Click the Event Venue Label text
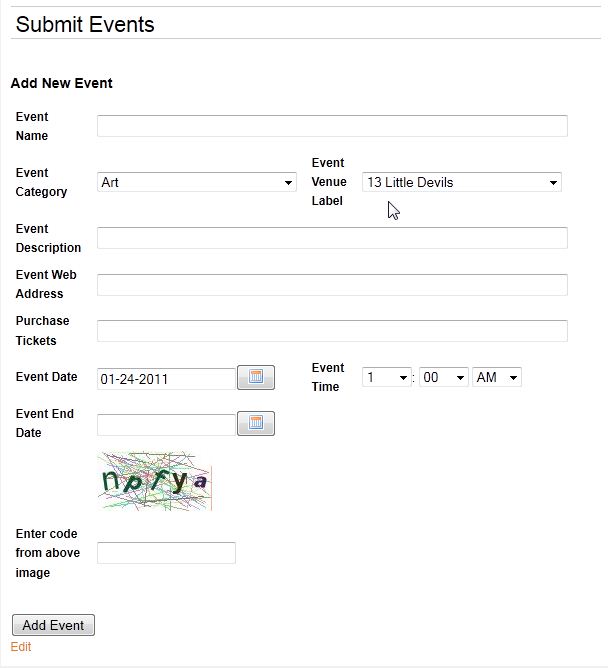The width and height of the screenshot is (608, 668). pyautogui.click(x=329, y=182)
